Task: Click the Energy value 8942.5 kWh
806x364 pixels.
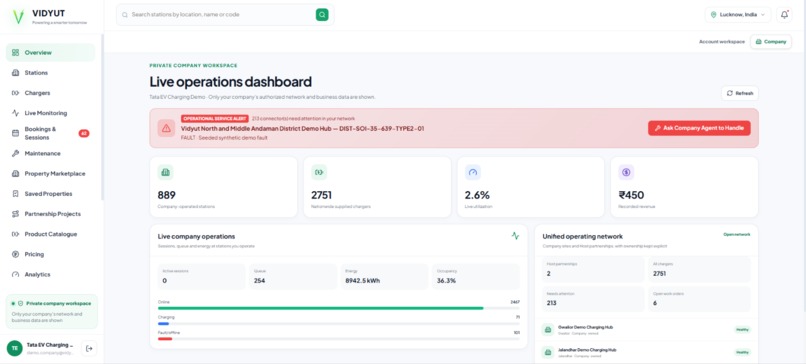Action: click(x=362, y=281)
